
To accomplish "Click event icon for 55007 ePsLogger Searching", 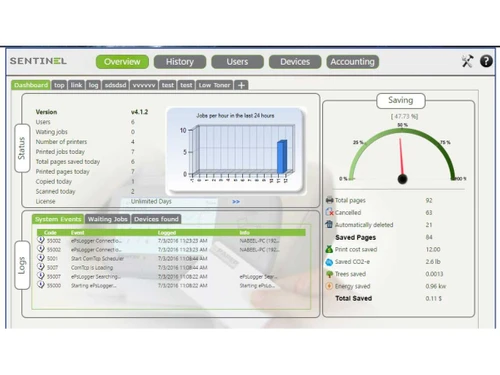I will [41, 276].
